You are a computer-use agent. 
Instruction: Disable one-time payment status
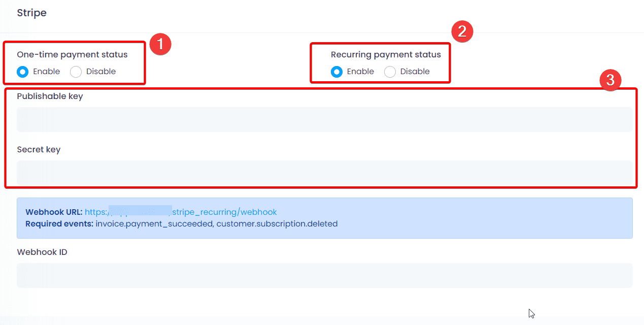point(76,72)
